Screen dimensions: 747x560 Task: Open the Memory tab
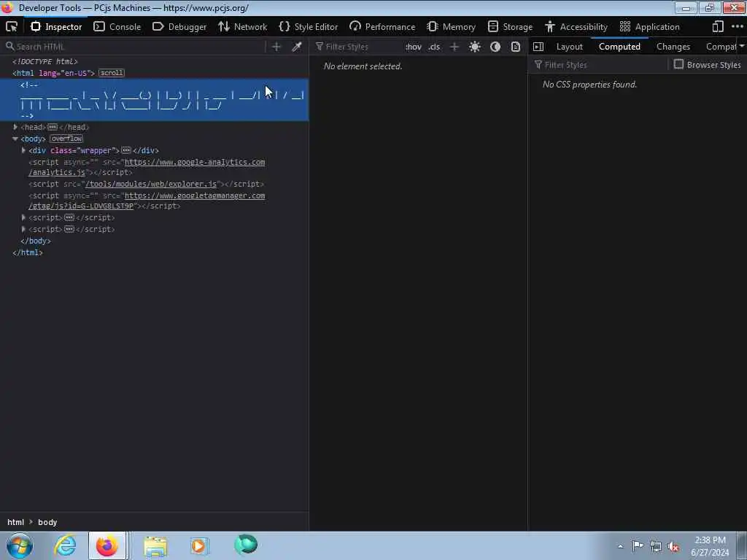click(x=451, y=27)
